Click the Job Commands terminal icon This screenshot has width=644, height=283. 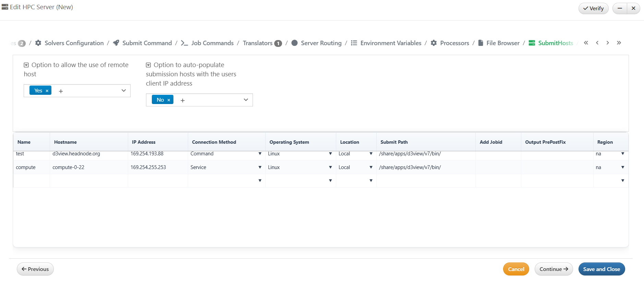coord(184,43)
